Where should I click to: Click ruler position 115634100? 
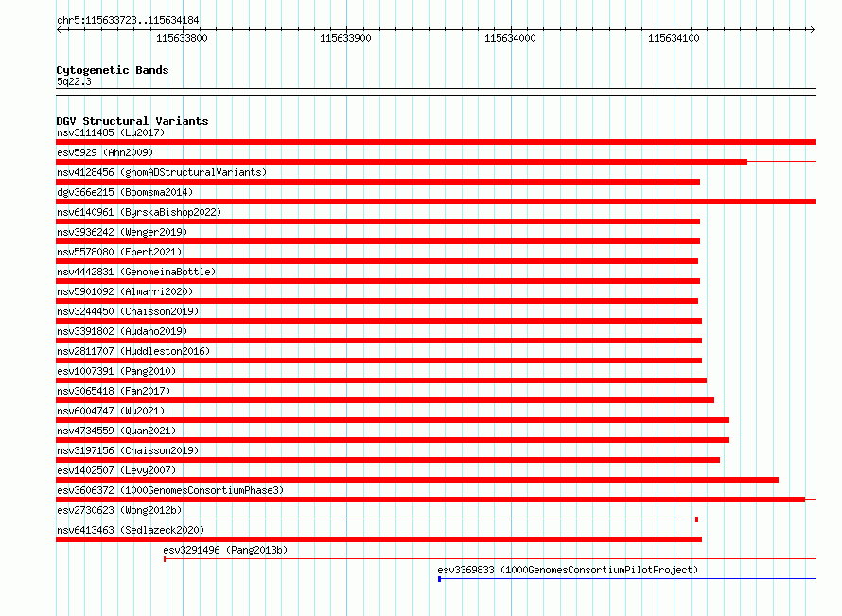(674, 38)
